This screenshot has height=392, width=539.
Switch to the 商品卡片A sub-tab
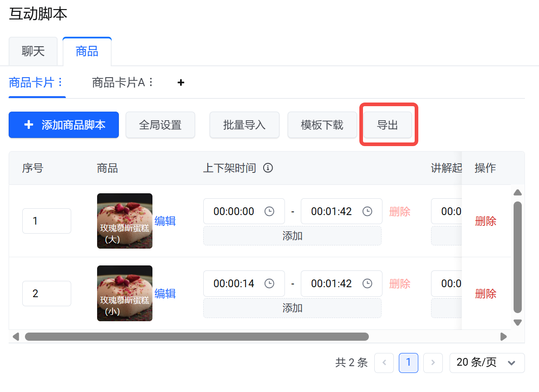[118, 83]
